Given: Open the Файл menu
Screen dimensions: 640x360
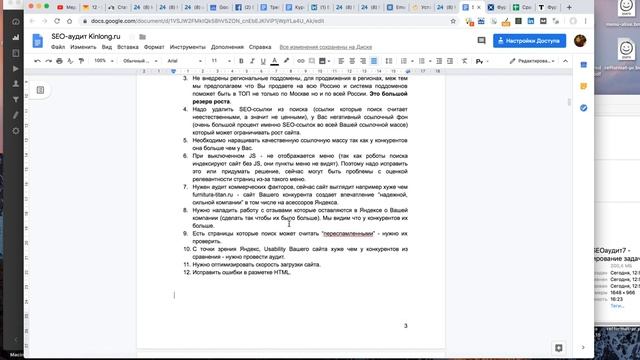Looking at the screenshot, I should tap(58, 47).
